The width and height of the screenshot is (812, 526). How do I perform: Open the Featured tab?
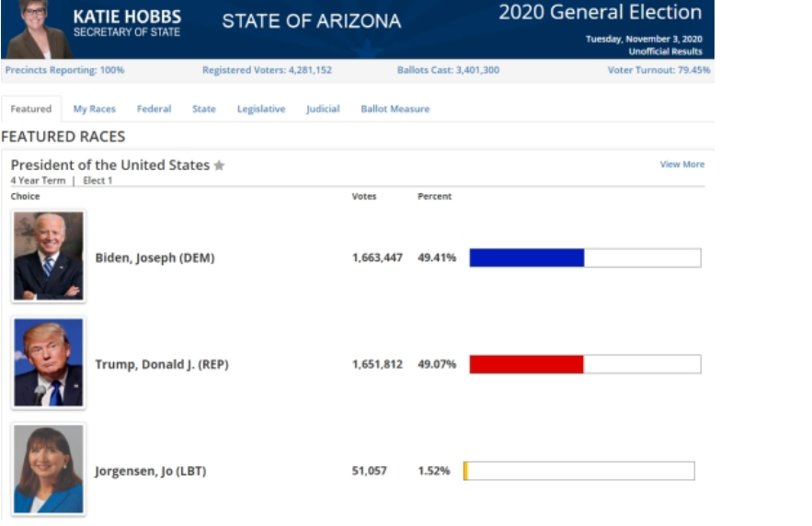[x=31, y=109]
